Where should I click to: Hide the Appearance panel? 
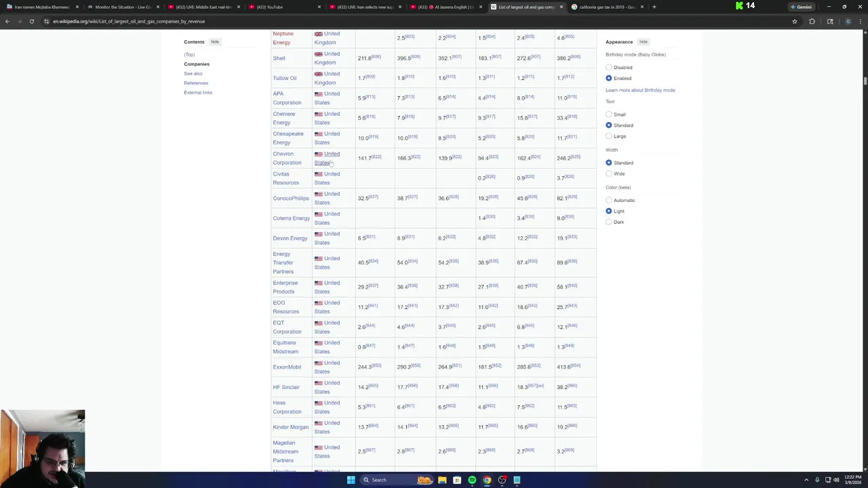[x=644, y=42]
